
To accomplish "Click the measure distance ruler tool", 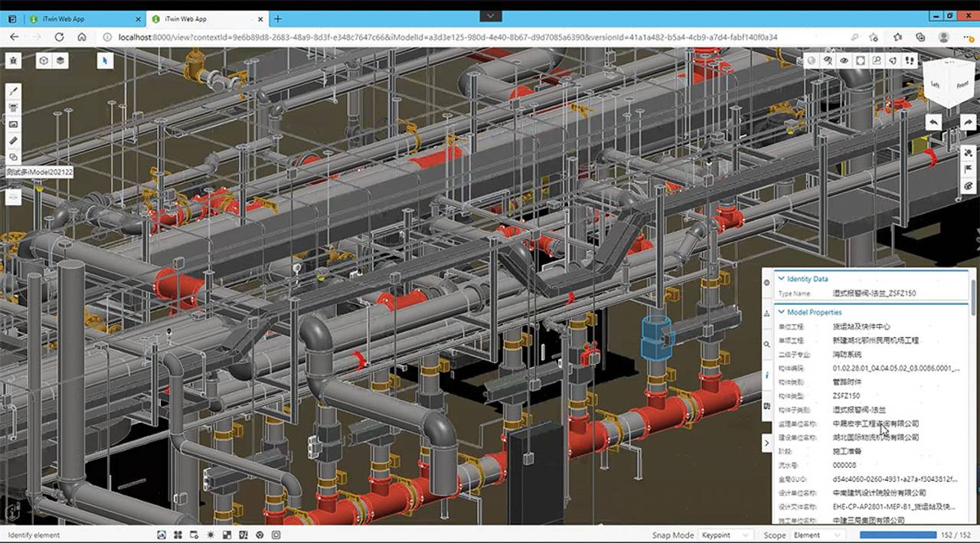I will tap(13, 140).
